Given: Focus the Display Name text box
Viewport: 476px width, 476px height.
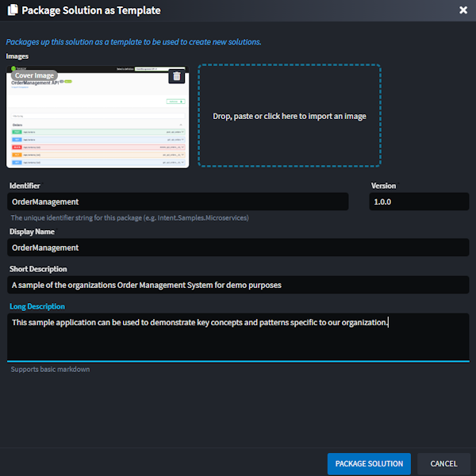Looking at the screenshot, I should click(238, 248).
